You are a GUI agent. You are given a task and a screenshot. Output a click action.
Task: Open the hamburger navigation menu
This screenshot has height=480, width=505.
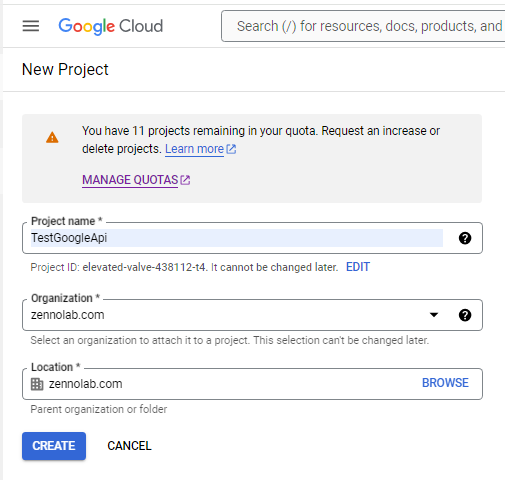click(x=31, y=26)
